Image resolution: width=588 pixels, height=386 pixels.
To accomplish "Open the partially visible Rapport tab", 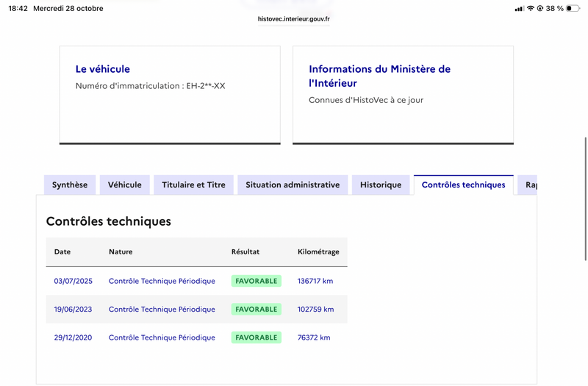I will pyautogui.click(x=528, y=185).
